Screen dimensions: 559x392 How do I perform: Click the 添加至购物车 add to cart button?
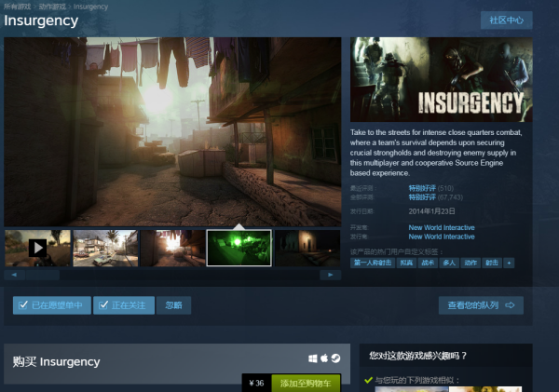(x=306, y=383)
